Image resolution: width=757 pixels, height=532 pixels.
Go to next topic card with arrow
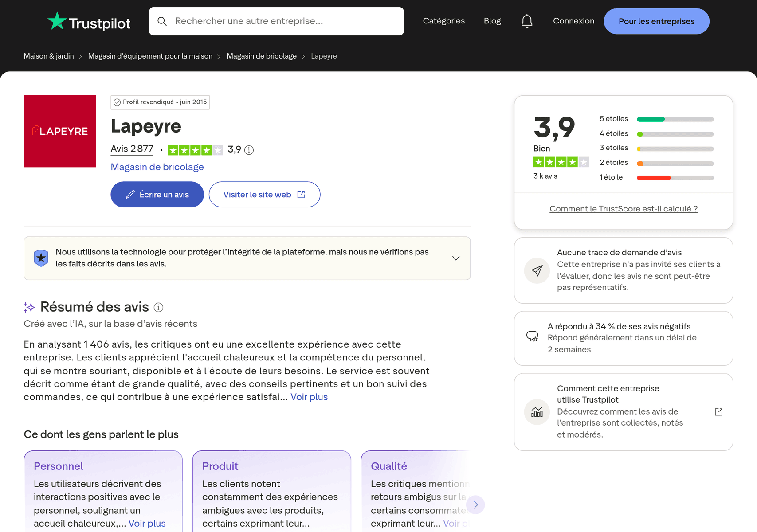tap(476, 505)
